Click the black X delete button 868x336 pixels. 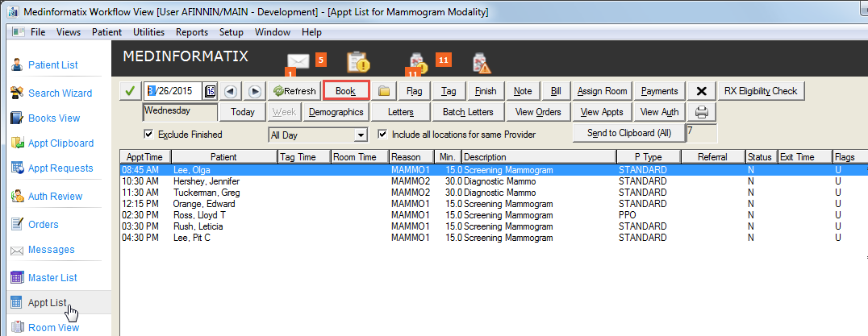point(701,91)
